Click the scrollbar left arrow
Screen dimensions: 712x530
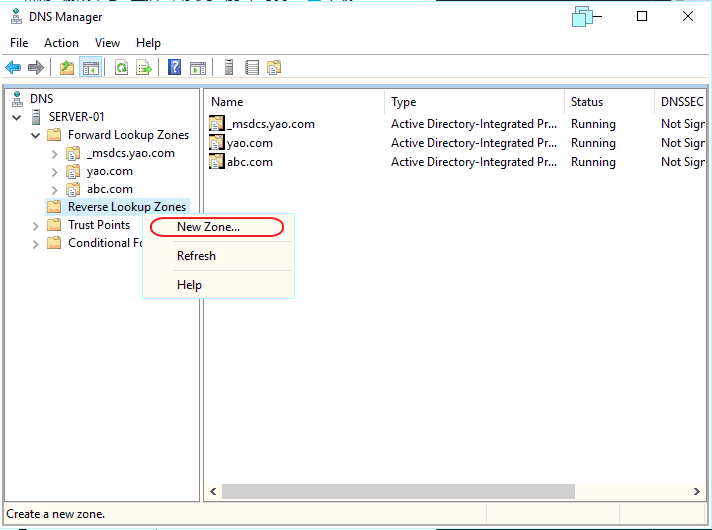(213, 491)
